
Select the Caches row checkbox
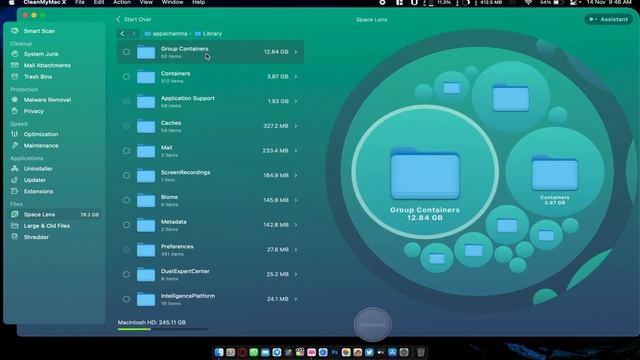[127, 126]
